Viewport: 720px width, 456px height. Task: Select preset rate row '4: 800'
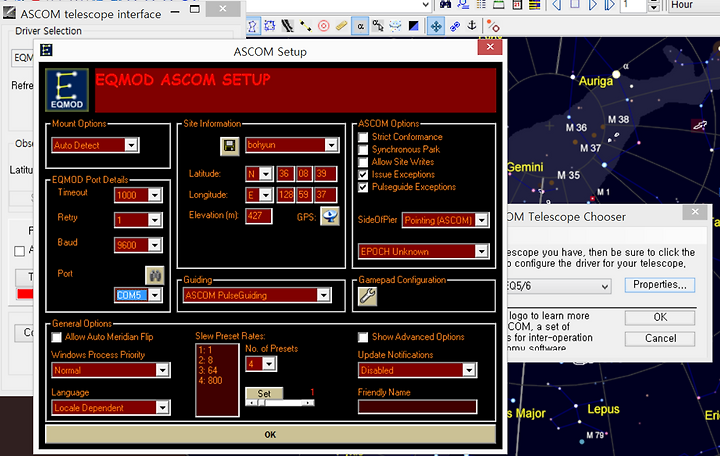click(211, 380)
